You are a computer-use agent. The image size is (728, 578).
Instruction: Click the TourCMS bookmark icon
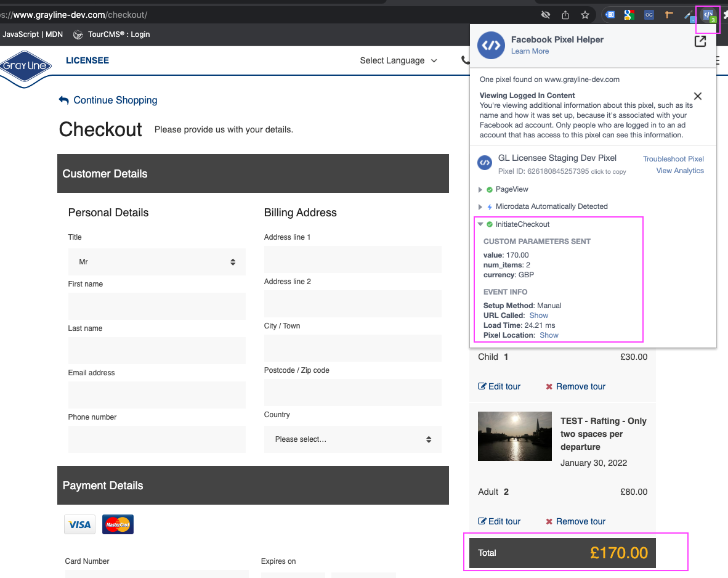pyautogui.click(x=78, y=35)
